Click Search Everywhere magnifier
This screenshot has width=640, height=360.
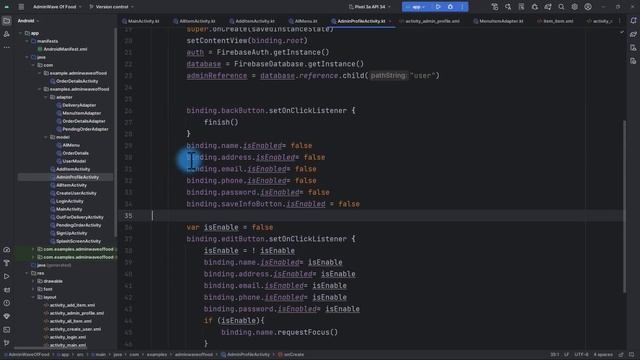point(561,7)
